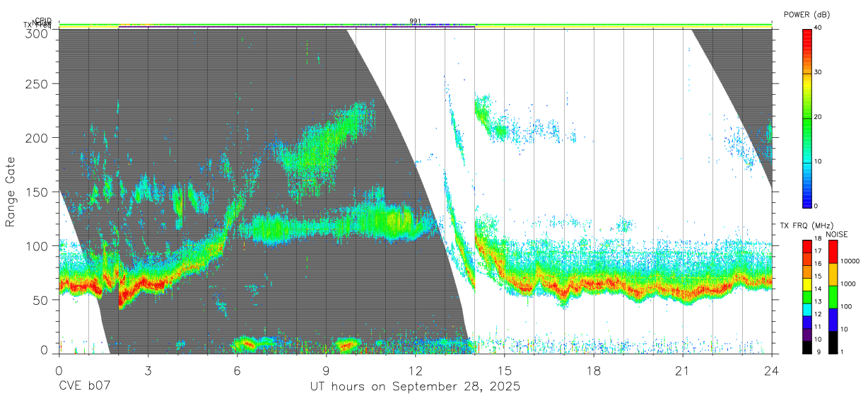Click the CPID row label at top left
Image resolution: width=868 pixels, height=401 pixels.
tap(42, 21)
